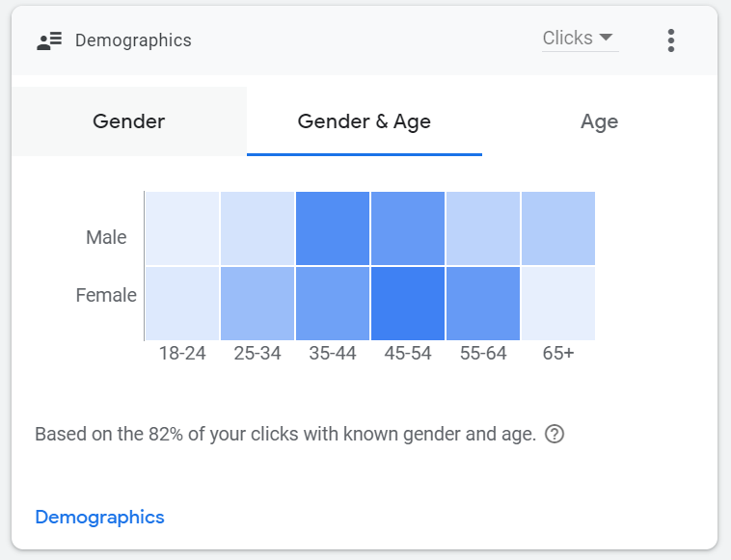
Task: Select the Gender & Age tab
Action: pos(365,121)
